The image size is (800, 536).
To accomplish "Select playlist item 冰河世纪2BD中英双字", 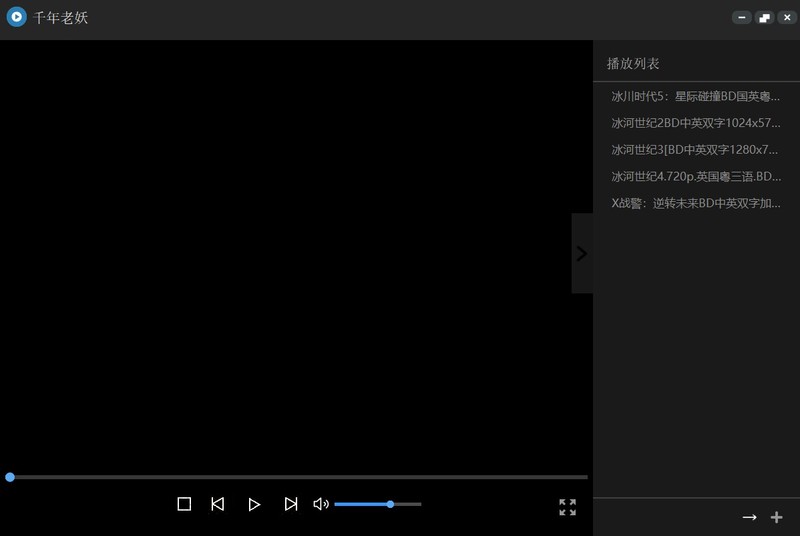I will click(696, 123).
